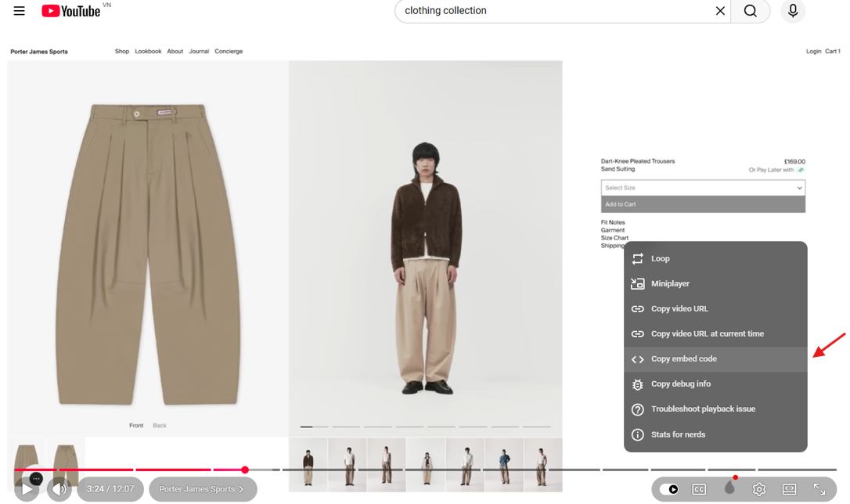Toggle closed captions CC button
The height and width of the screenshot is (504, 850).
click(x=699, y=489)
